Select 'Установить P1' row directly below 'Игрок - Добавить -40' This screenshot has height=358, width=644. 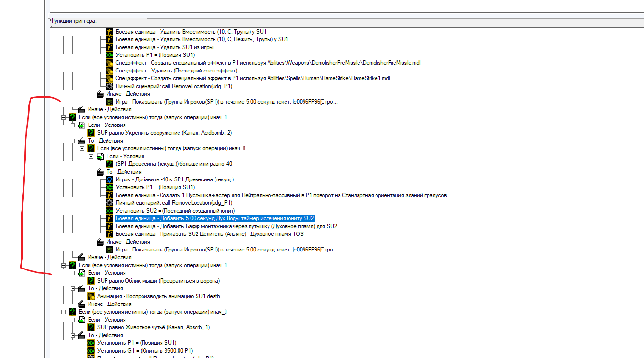tap(155, 187)
